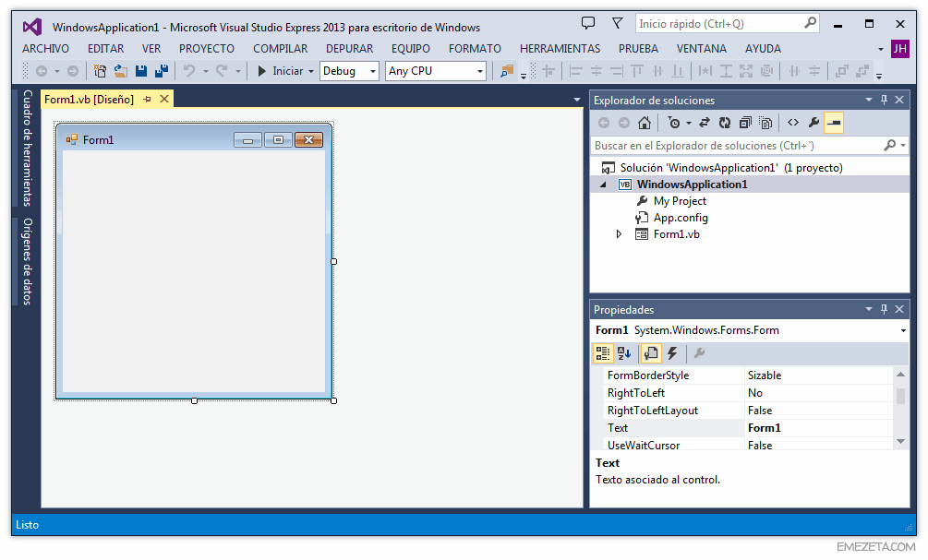
Task: Click the JH user account badge
Action: click(x=899, y=49)
